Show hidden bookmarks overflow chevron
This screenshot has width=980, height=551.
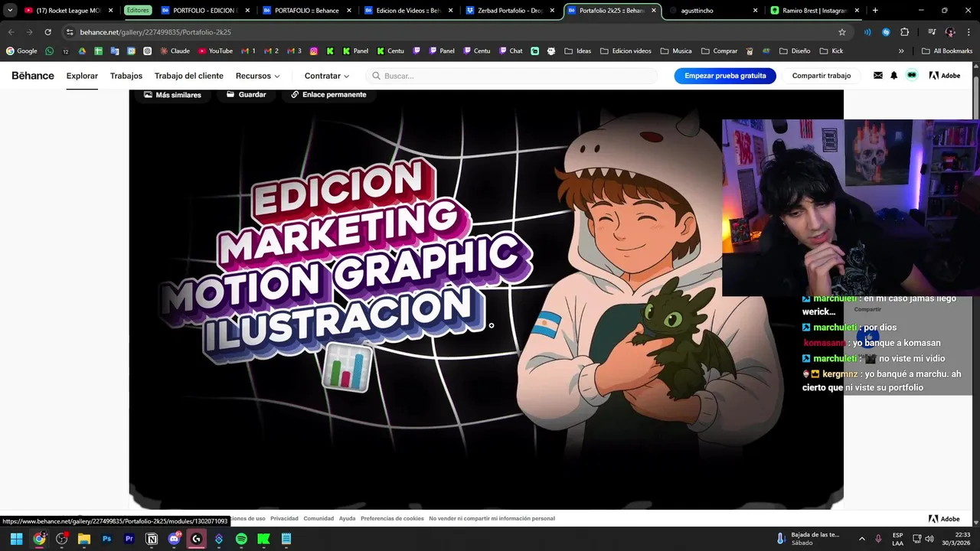click(x=901, y=51)
